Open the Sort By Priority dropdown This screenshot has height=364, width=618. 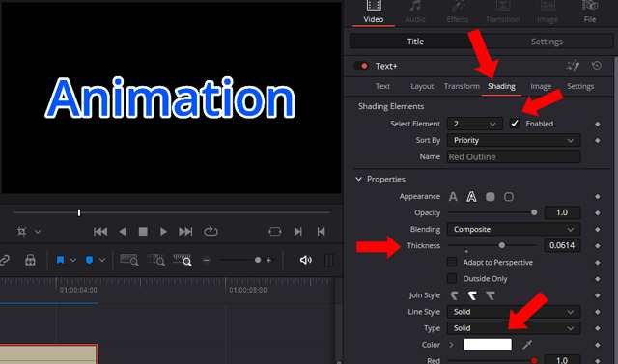514,140
